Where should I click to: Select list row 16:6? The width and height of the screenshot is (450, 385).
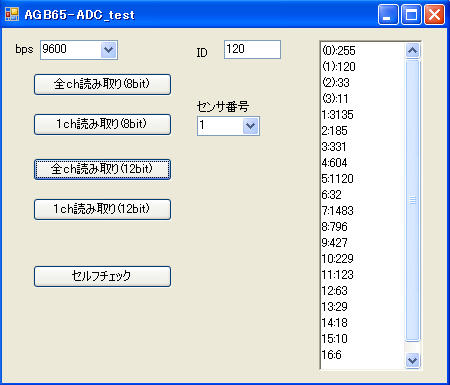click(x=363, y=355)
